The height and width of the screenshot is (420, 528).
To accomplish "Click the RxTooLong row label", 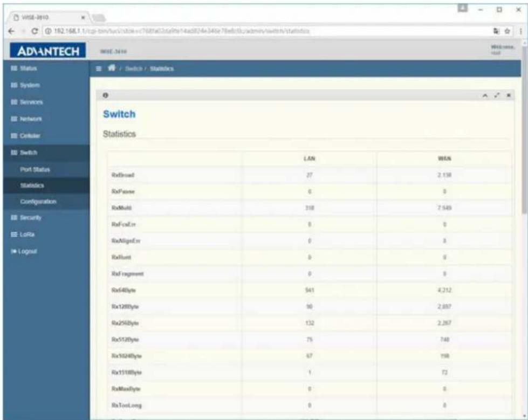I will tap(127, 405).
